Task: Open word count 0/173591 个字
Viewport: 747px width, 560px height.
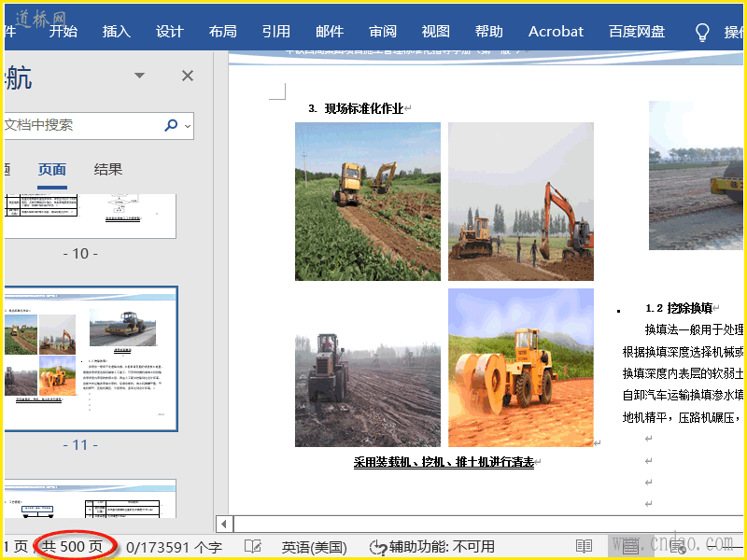Action: (175, 547)
